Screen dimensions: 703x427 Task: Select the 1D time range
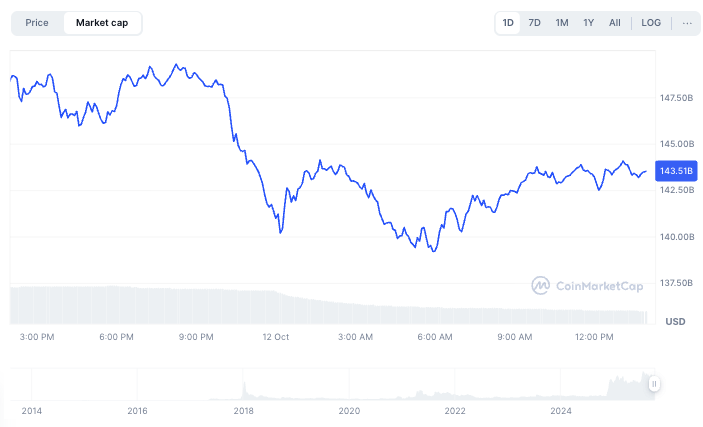tap(508, 23)
